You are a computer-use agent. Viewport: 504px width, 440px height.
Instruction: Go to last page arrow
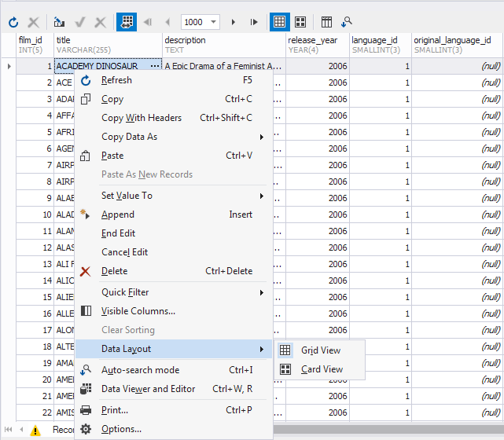pyautogui.click(x=254, y=22)
